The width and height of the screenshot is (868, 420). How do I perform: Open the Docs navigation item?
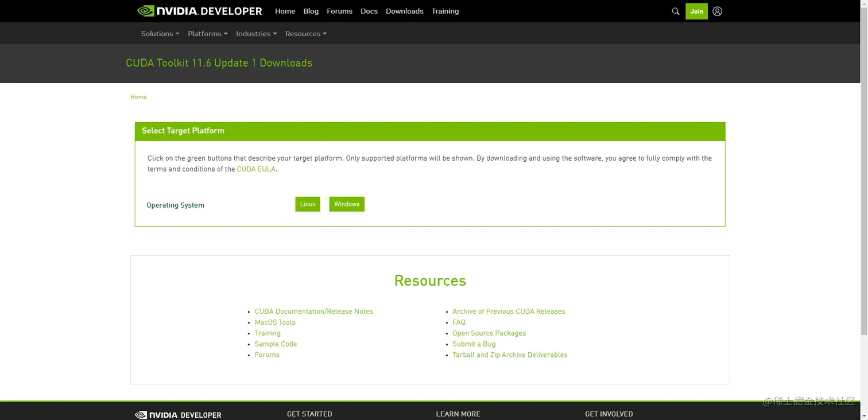[x=369, y=11]
